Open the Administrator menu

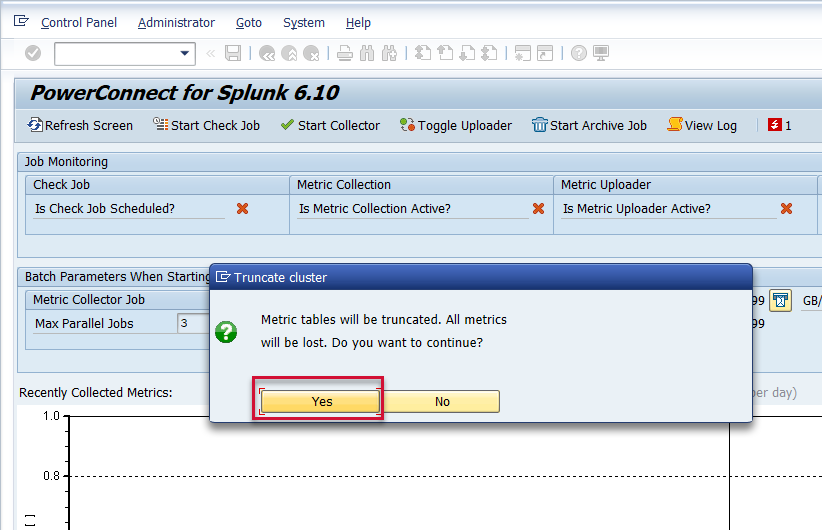click(176, 22)
